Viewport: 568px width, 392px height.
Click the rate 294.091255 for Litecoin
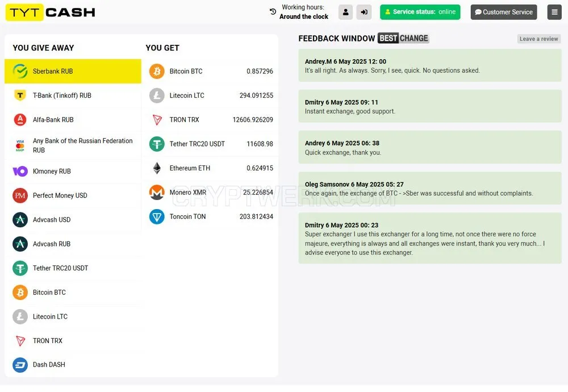click(256, 95)
